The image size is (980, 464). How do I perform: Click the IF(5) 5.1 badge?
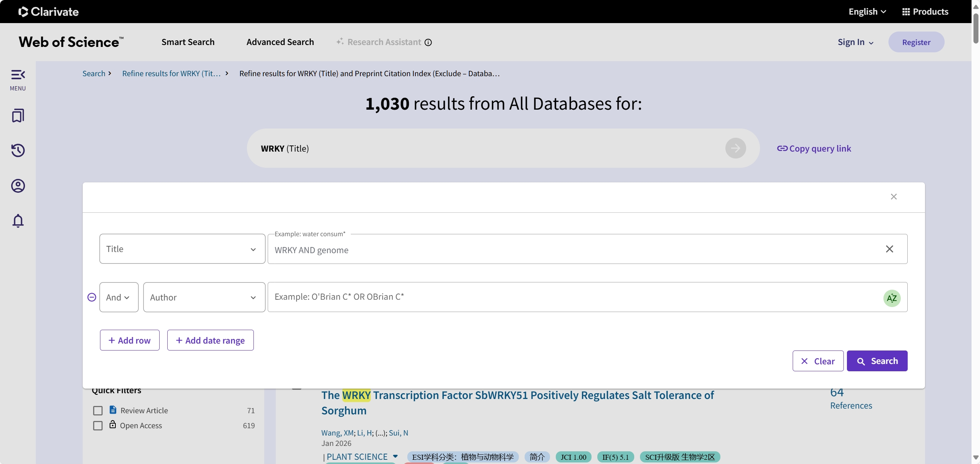(615, 457)
